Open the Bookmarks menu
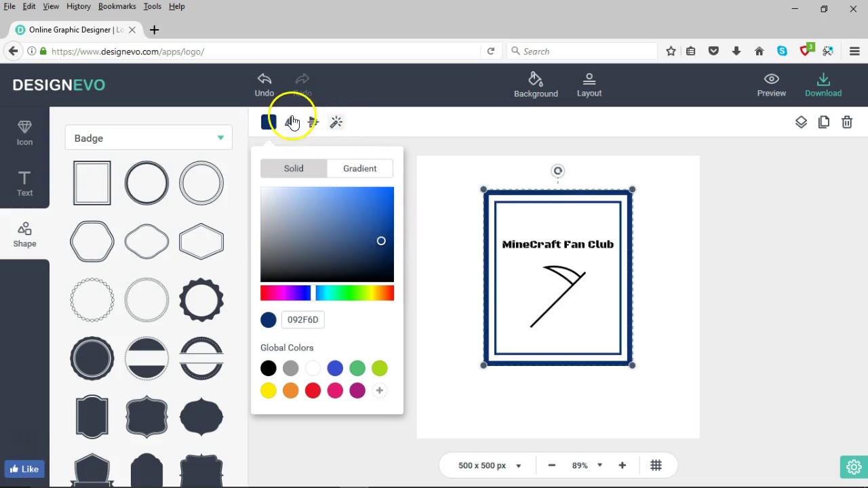Image resolution: width=868 pixels, height=488 pixels. (x=117, y=6)
